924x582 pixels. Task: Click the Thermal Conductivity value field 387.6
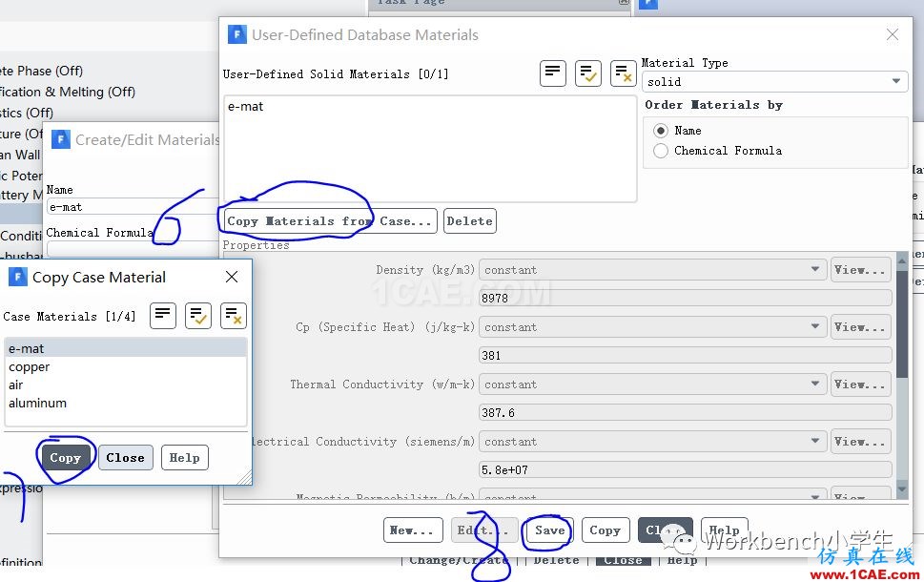(686, 412)
